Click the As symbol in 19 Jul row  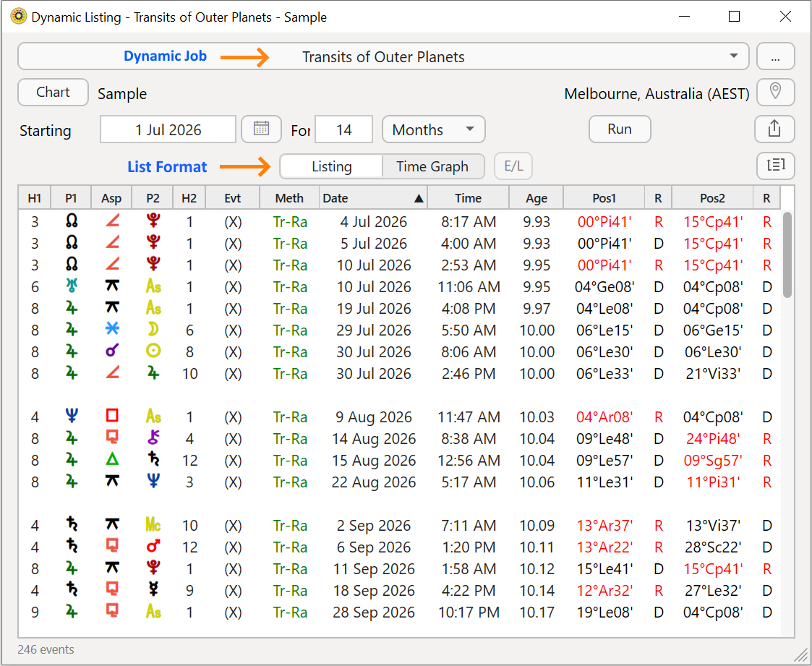click(x=153, y=308)
